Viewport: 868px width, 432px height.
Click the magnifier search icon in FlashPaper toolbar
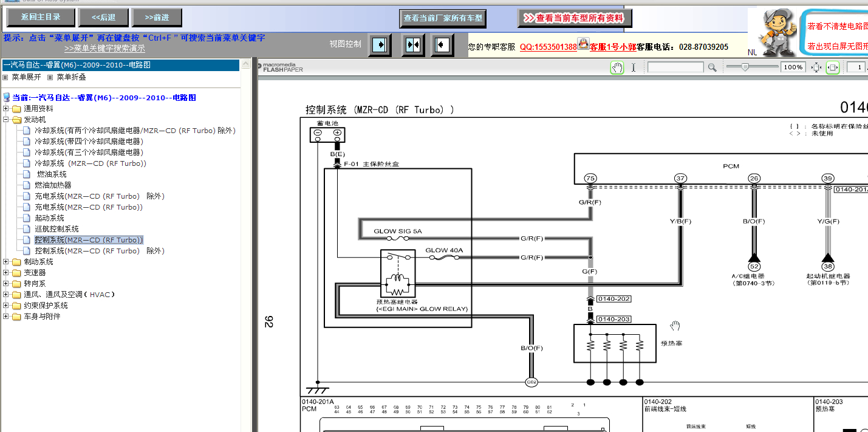[713, 67]
